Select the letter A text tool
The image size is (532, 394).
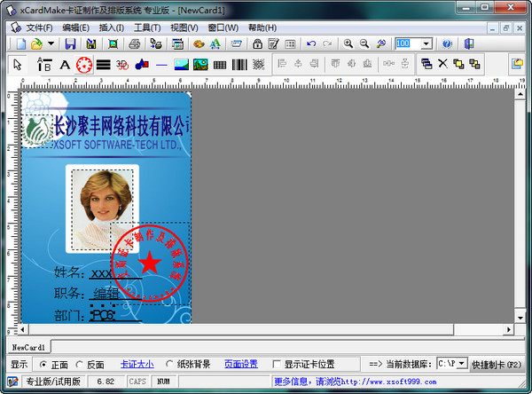pyautogui.click(x=65, y=65)
